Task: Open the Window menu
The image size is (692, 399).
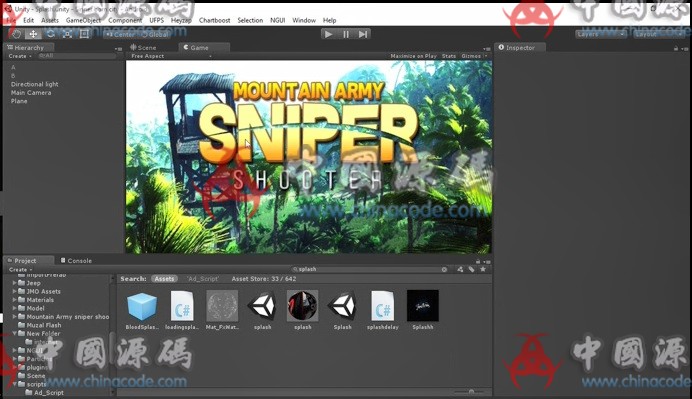Action: pyautogui.click(x=304, y=20)
